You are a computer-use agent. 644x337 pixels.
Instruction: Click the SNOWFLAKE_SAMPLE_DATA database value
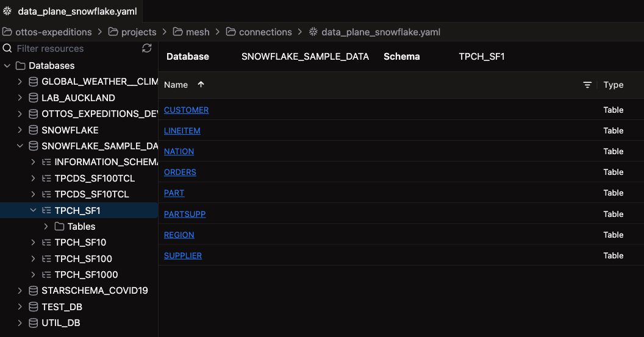(x=305, y=57)
